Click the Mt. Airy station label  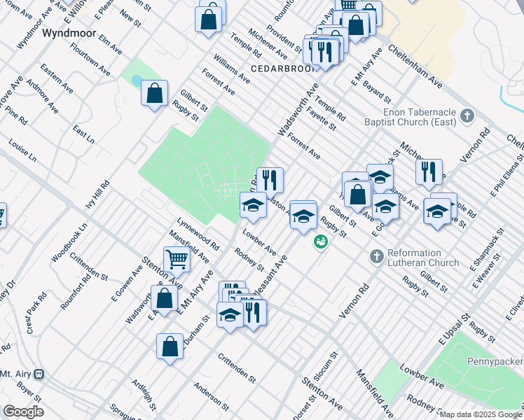pyautogui.click(x=15, y=374)
